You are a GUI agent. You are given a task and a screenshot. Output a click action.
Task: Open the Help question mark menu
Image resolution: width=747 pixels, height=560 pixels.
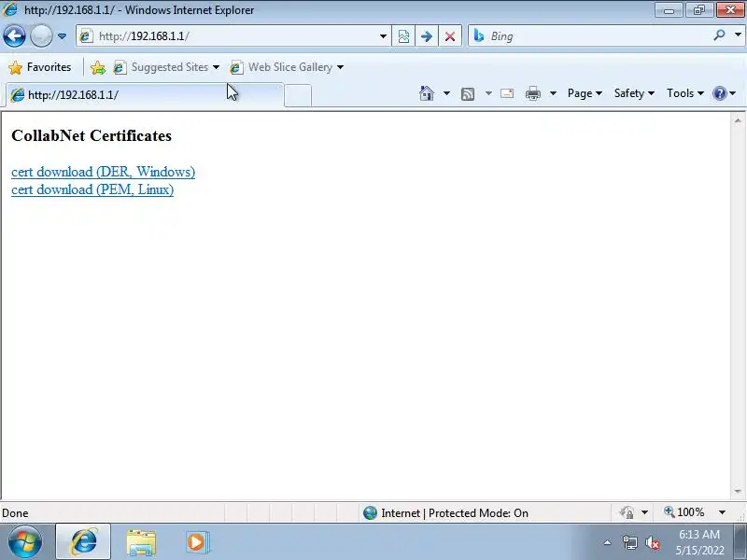725,93
